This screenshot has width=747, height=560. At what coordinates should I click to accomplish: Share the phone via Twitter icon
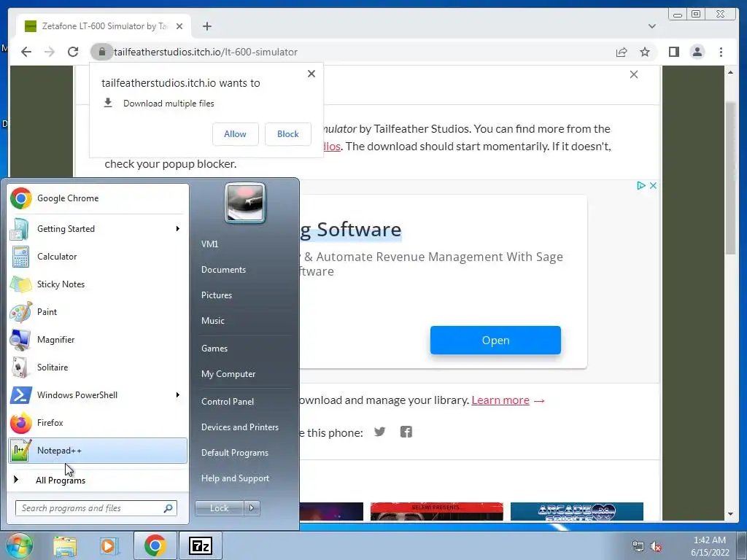pos(379,432)
